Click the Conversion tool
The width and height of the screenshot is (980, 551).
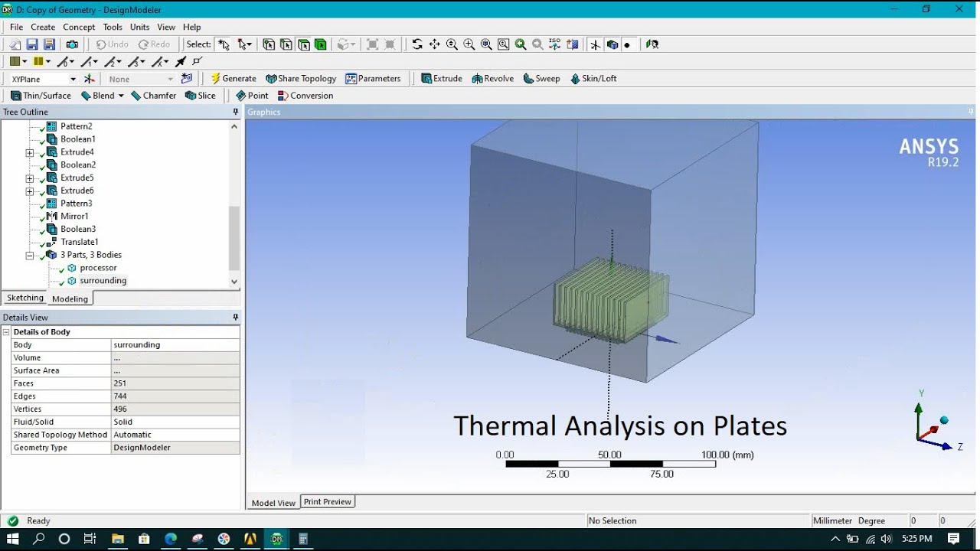coord(305,96)
